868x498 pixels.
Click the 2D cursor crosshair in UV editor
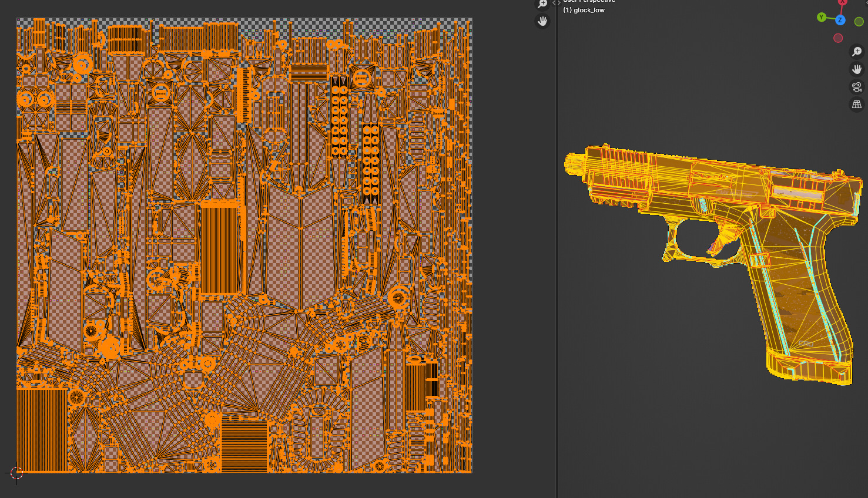click(16, 473)
